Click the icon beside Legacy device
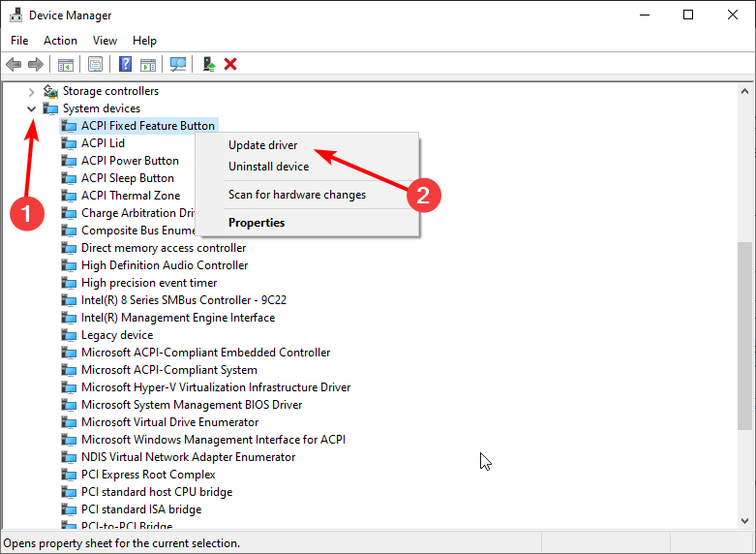756x554 pixels. (69, 335)
